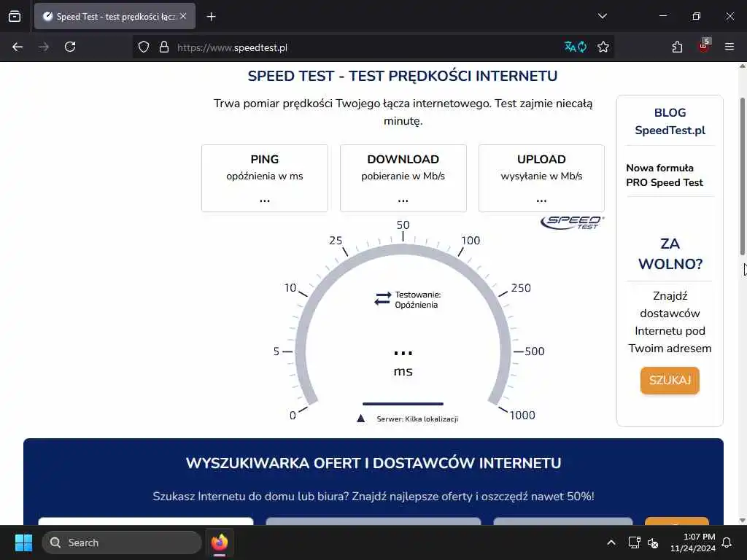Click server triangle marker icon
The image size is (747, 560).
[x=360, y=419]
